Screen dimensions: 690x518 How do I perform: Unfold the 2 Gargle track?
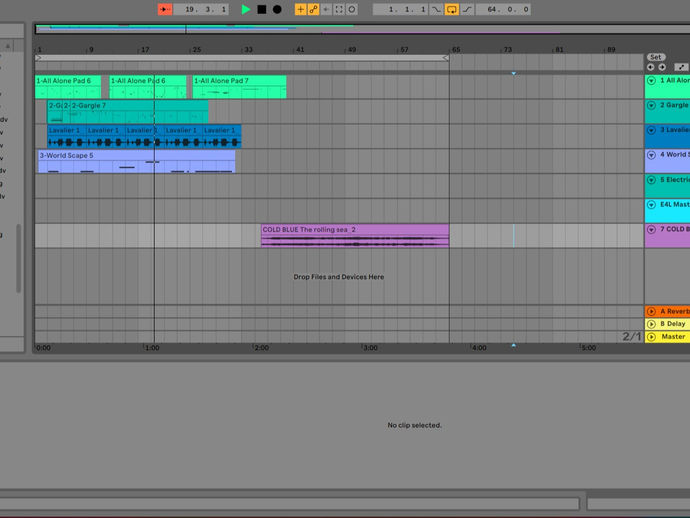[652, 105]
